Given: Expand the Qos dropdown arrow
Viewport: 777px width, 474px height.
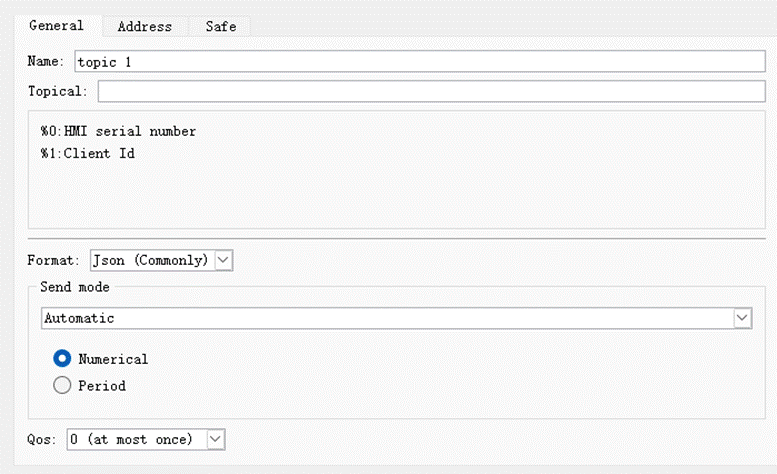Looking at the screenshot, I should [217, 438].
